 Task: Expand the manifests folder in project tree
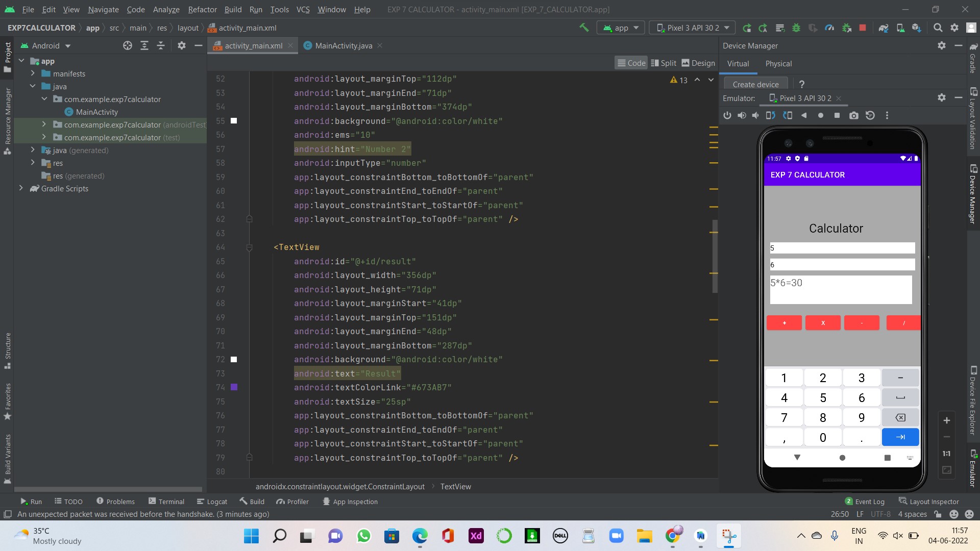click(x=33, y=73)
